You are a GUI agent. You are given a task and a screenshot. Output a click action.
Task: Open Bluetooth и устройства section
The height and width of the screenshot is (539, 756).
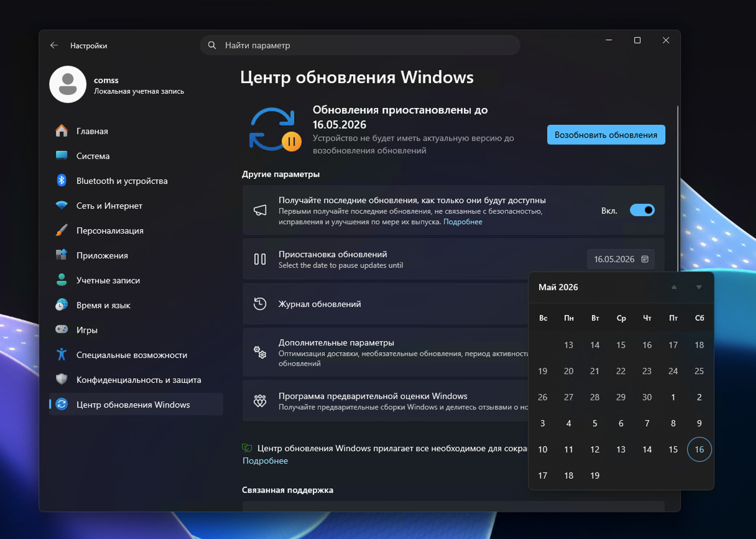coord(122,181)
